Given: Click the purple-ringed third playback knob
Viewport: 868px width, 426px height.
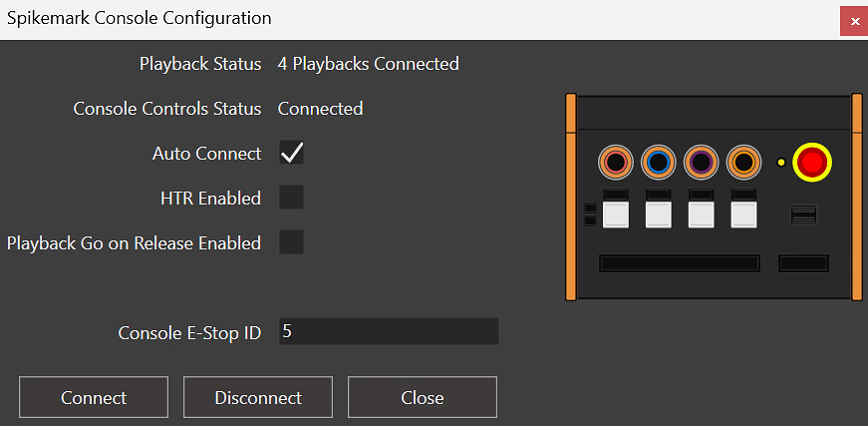Looking at the screenshot, I should (701, 163).
